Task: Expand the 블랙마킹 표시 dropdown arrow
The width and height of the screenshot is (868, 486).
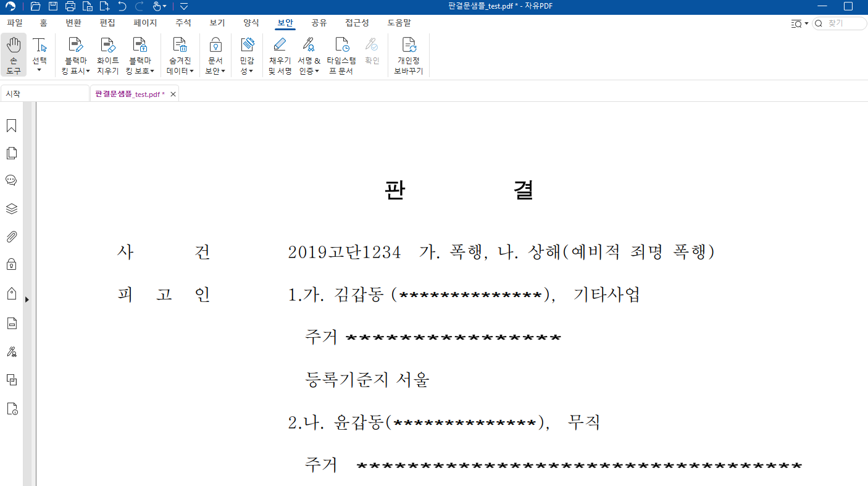Action: coord(88,71)
